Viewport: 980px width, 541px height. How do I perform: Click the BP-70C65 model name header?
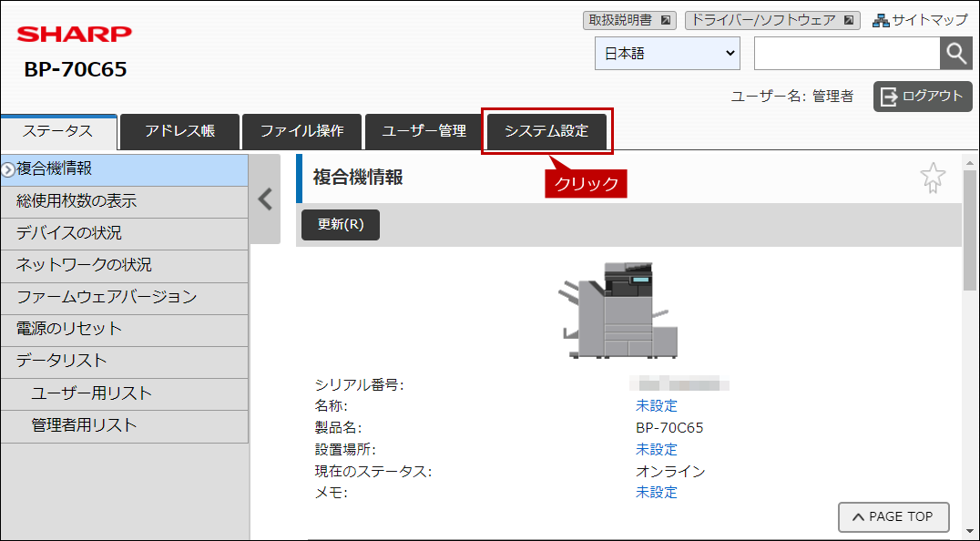tap(76, 69)
